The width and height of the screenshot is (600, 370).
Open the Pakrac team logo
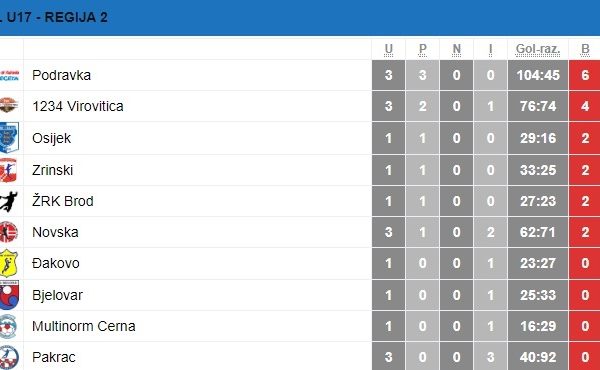(9, 357)
